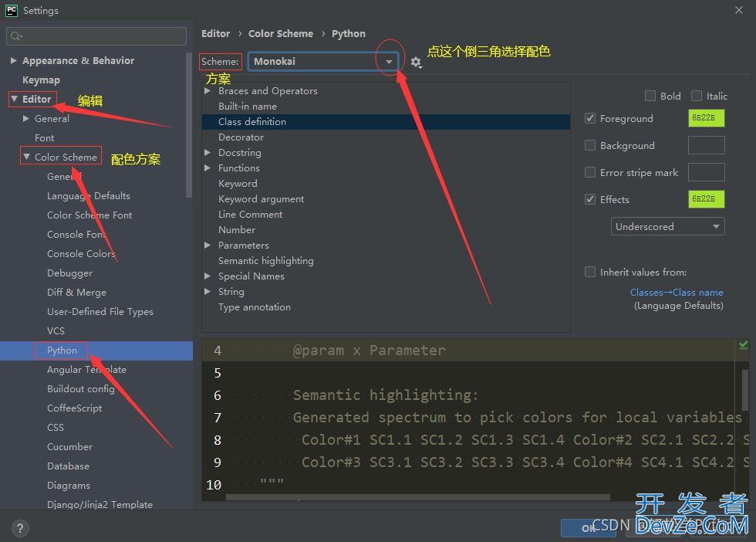
Task: Select Diagrams color settings
Action: point(69,486)
